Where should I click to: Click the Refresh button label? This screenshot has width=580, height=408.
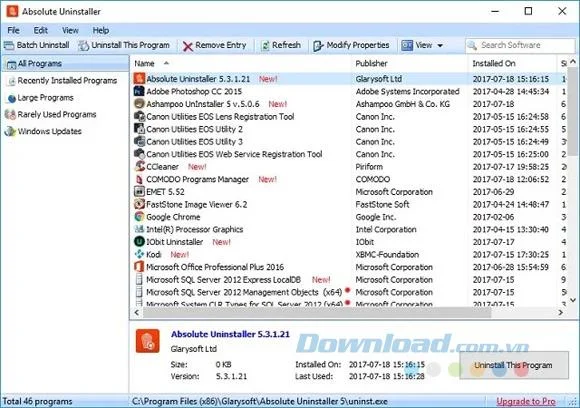(x=286, y=45)
